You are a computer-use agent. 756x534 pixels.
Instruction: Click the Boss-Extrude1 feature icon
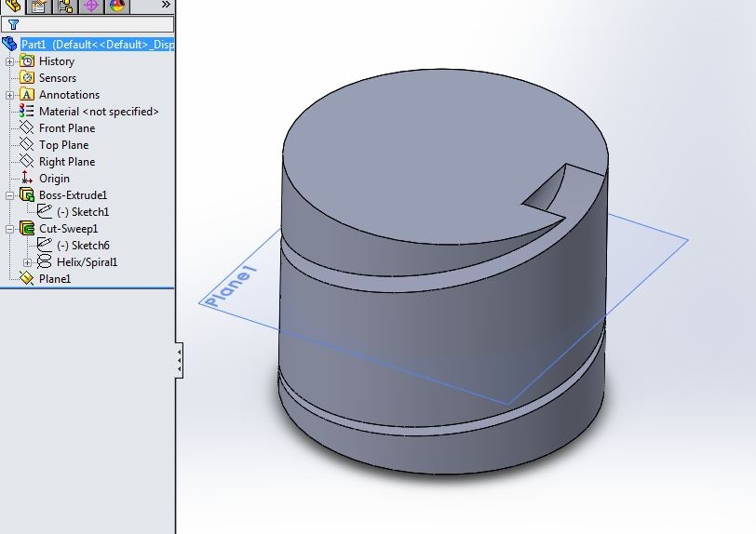(x=27, y=194)
